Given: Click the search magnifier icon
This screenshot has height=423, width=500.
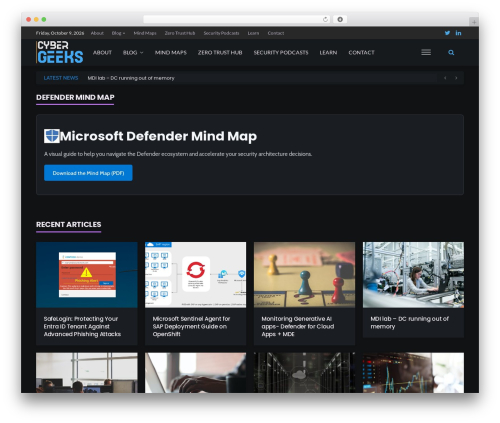Looking at the screenshot, I should click(451, 52).
